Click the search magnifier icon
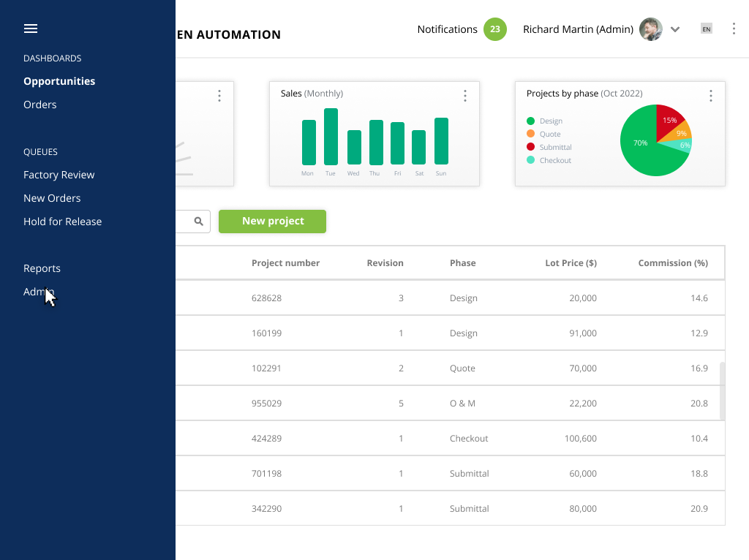The image size is (749, 560). (x=199, y=222)
